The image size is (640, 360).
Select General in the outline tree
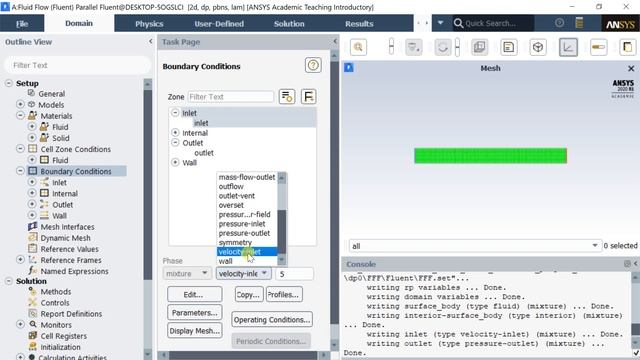pos(51,94)
